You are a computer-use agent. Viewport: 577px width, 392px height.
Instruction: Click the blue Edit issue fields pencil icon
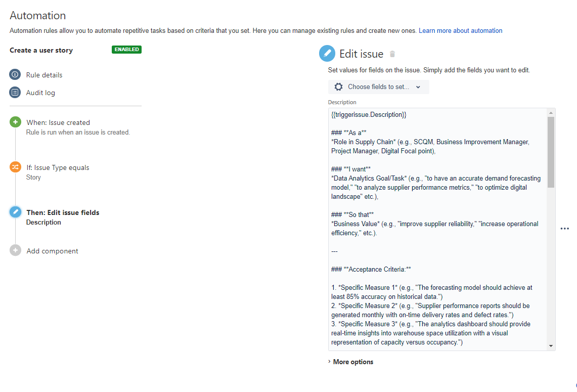pos(15,212)
